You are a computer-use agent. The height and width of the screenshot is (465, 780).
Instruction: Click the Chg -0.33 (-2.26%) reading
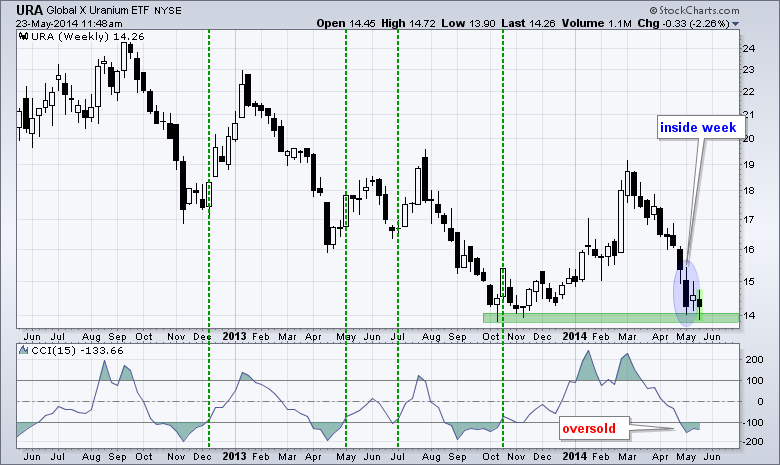[x=683, y=23]
